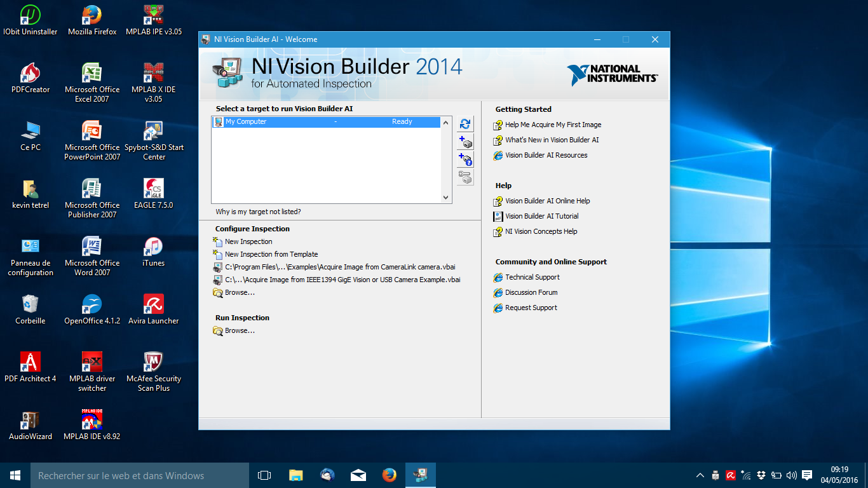Click Vision Builder AI taskbar button
Screen dimensions: 868x488
coord(420,475)
